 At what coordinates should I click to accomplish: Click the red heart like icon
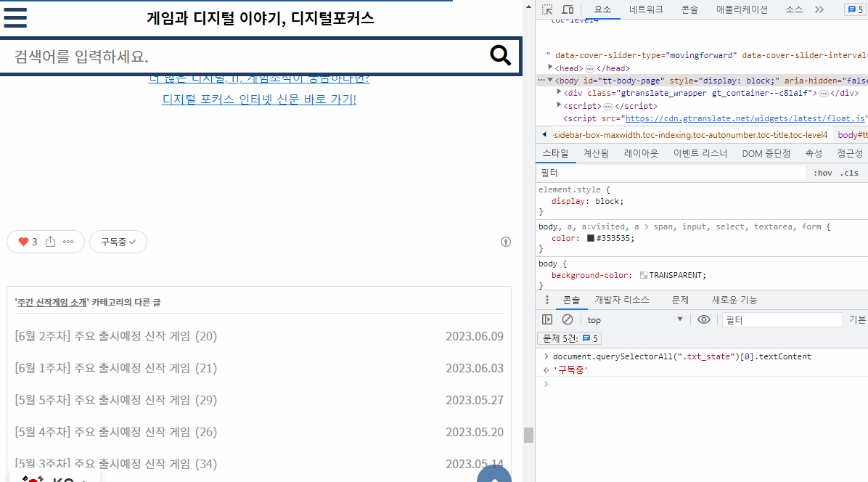[x=23, y=242]
